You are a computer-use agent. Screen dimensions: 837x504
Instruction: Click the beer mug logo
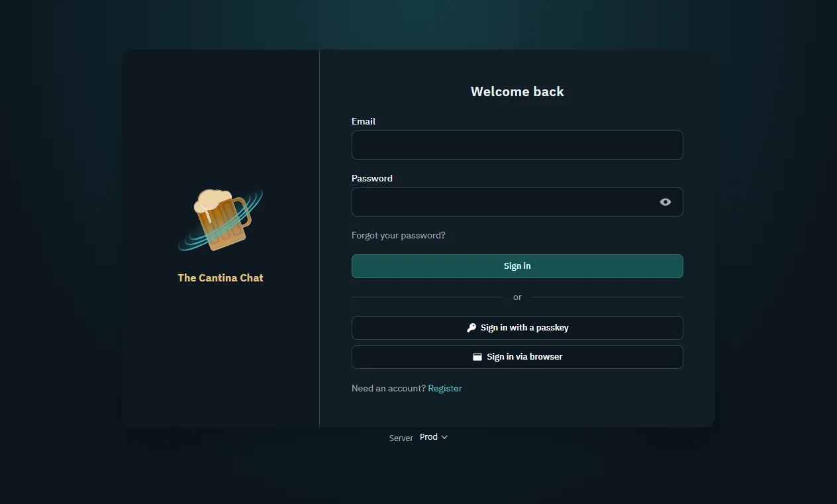pyautogui.click(x=221, y=220)
